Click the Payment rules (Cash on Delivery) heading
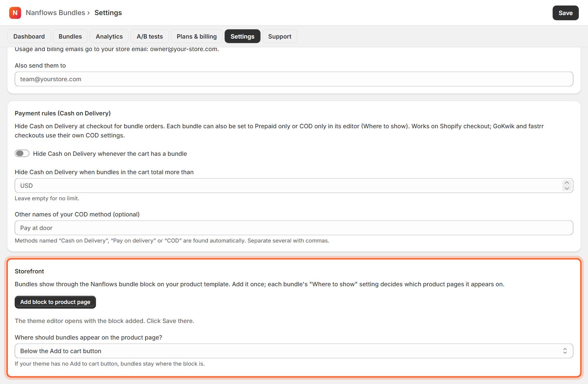This screenshot has height=384, width=588. 62,113
